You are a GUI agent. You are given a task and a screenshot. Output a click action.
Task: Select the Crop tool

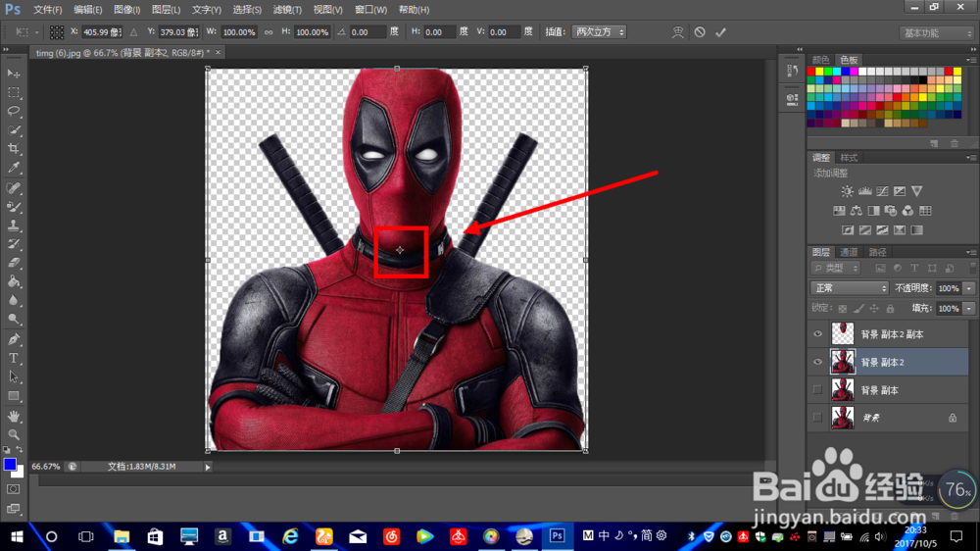pos(13,149)
